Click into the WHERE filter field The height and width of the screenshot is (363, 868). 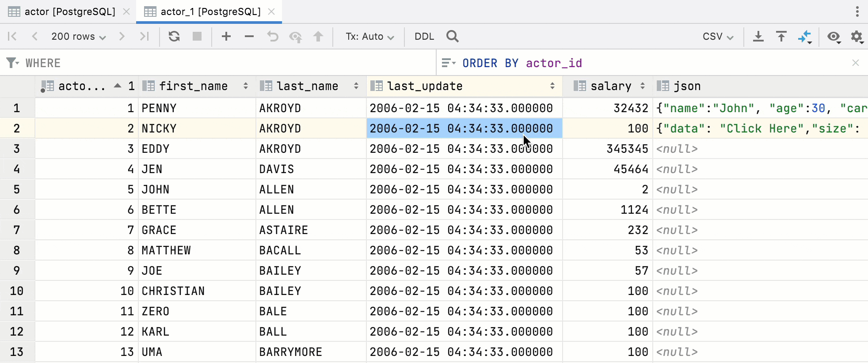click(221, 63)
